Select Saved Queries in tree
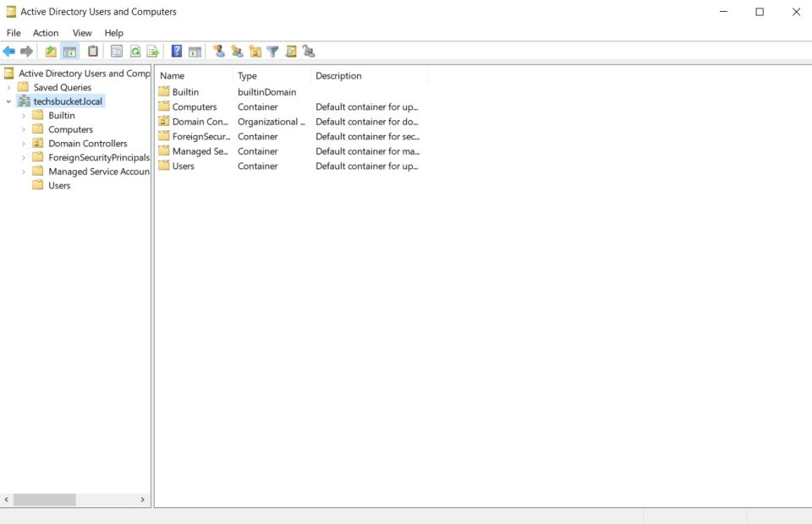The height and width of the screenshot is (524, 812). (62, 87)
